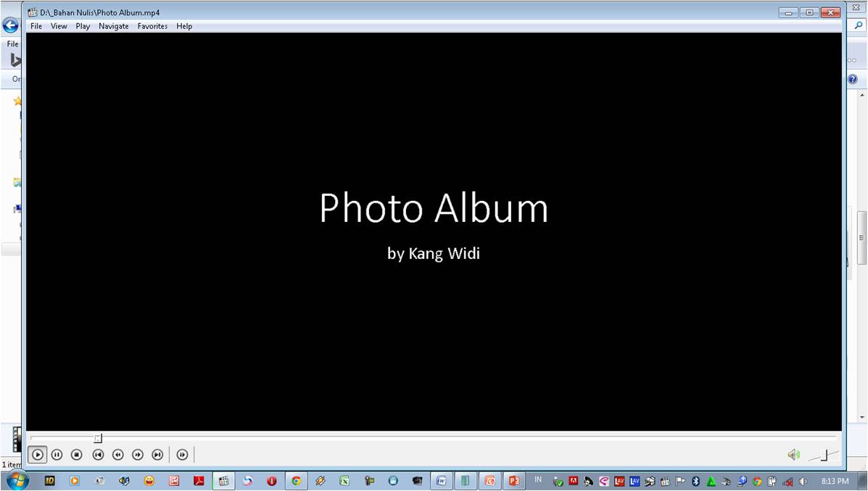Screen dimensions: 868x491
Task: Skip to the next file
Action: pyautogui.click(x=158, y=454)
